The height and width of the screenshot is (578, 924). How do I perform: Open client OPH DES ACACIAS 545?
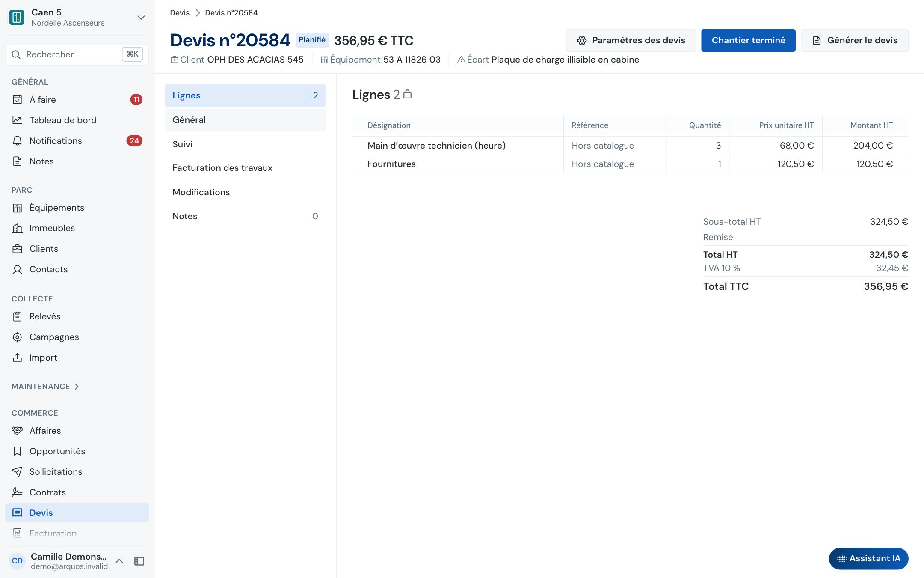(255, 60)
